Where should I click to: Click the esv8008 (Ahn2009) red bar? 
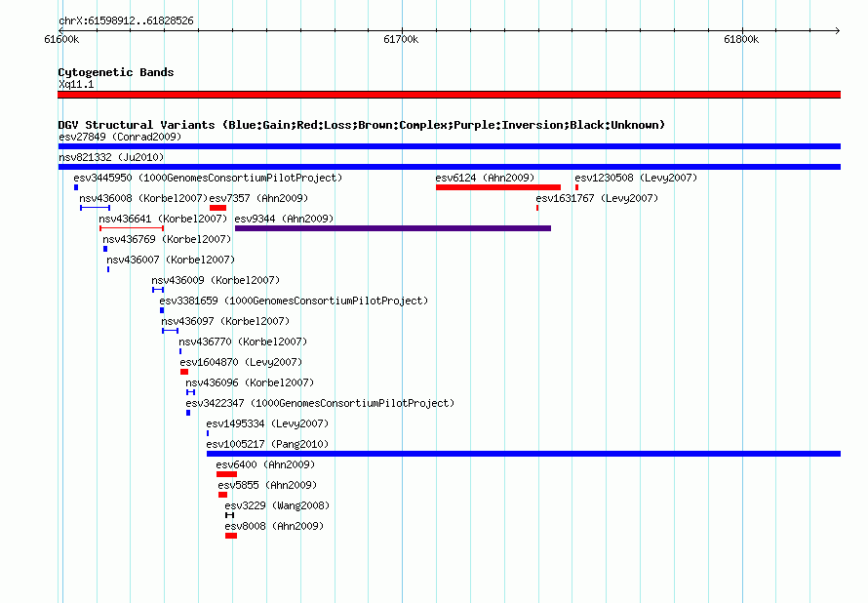coord(231,536)
